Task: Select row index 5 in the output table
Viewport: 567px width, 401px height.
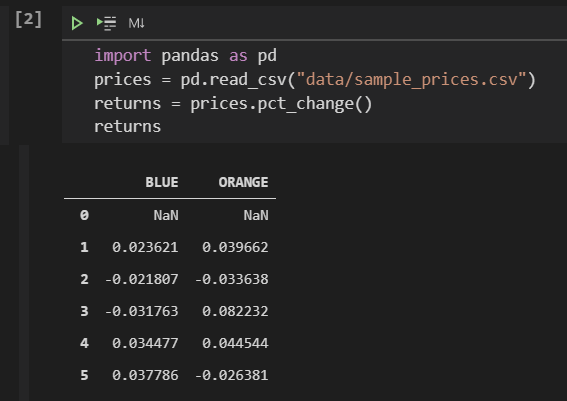Action: coord(84,375)
